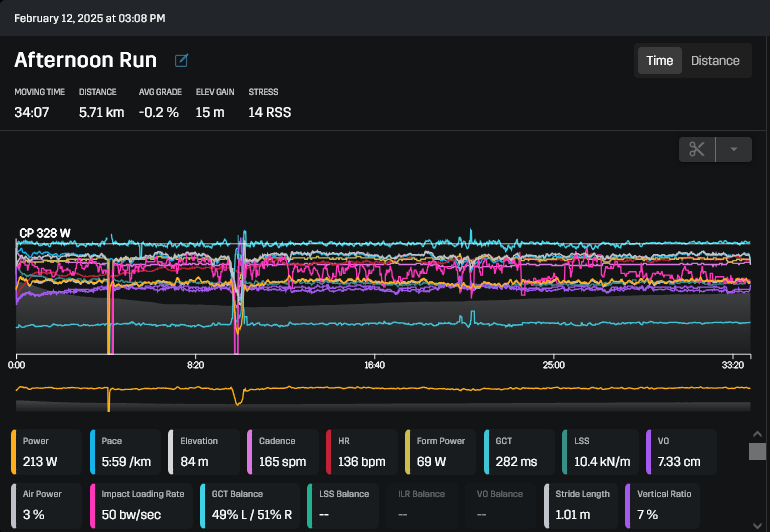Toggle the GCT Balance metric
770x532 pixels.
click(250, 505)
